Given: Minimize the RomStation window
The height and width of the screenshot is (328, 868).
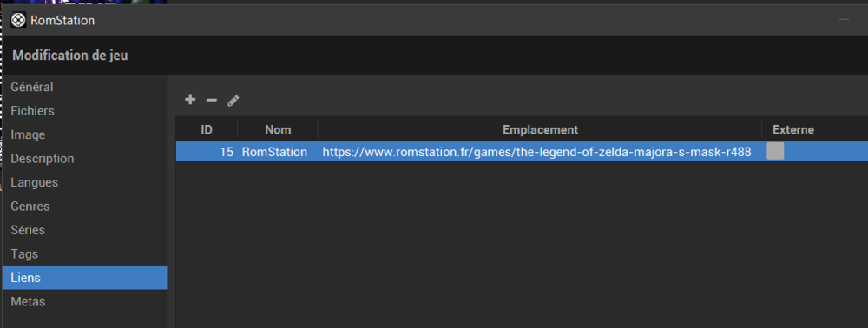Looking at the screenshot, I should [x=844, y=19].
